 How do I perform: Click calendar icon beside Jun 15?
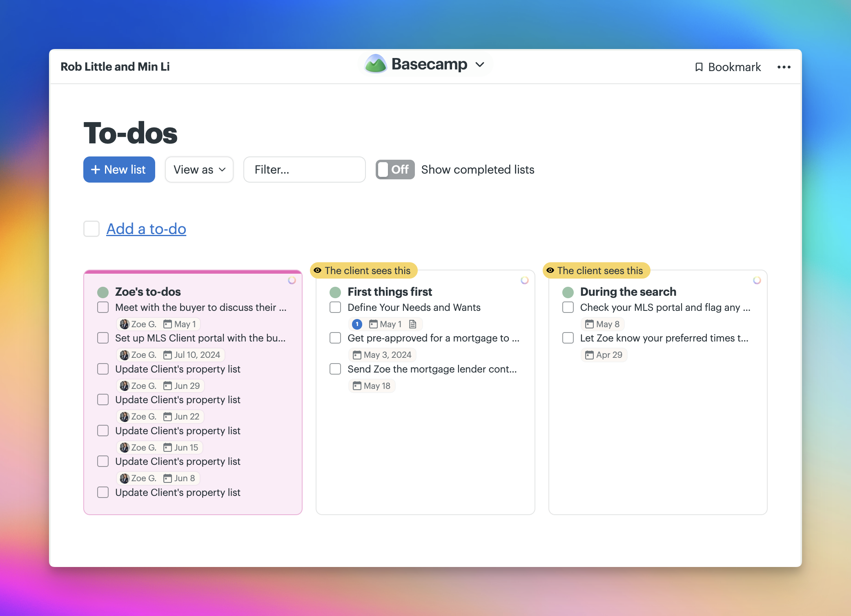point(167,448)
